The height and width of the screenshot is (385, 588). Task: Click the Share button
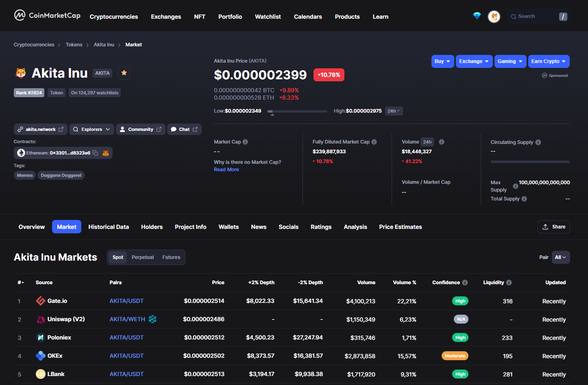pos(554,227)
